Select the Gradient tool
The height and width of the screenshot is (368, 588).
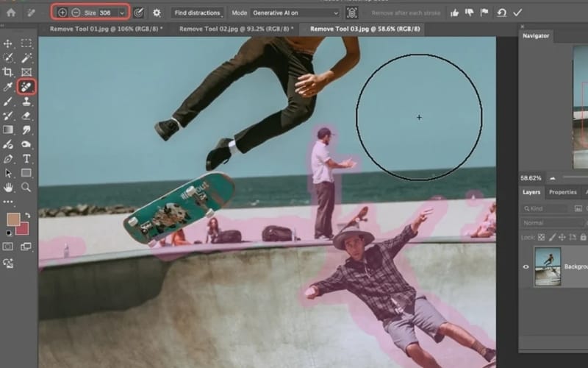(8, 130)
